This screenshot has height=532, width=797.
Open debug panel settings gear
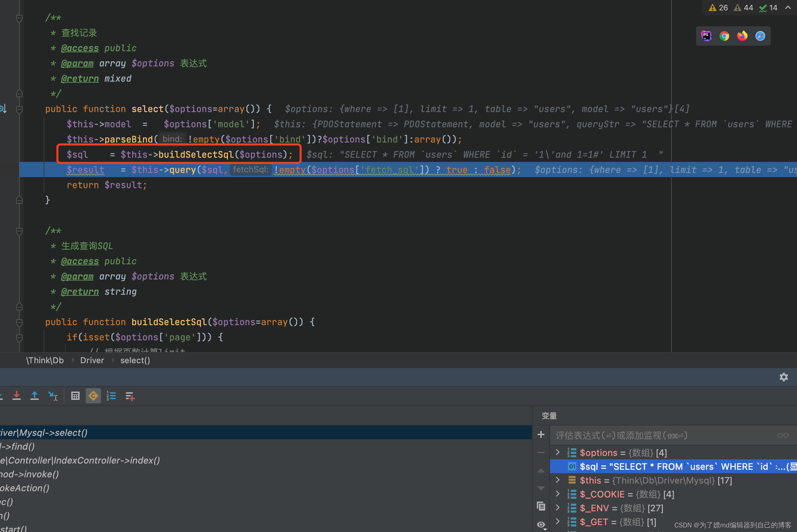[784, 377]
